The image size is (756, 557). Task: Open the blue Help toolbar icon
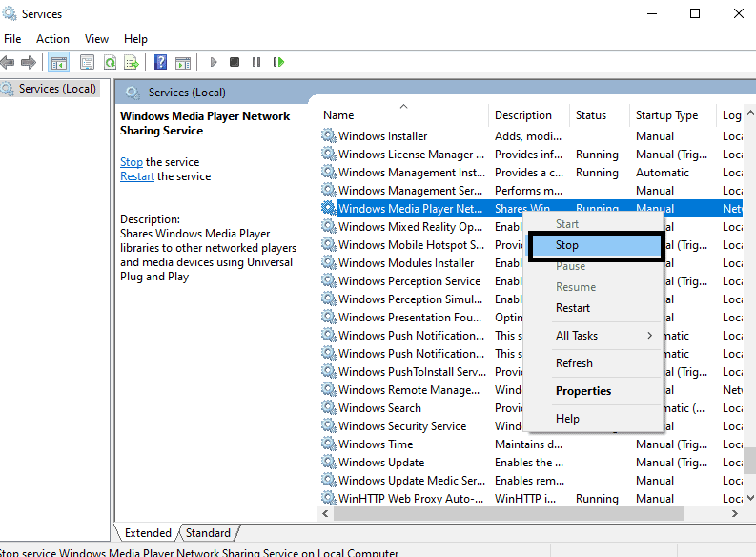click(x=160, y=62)
